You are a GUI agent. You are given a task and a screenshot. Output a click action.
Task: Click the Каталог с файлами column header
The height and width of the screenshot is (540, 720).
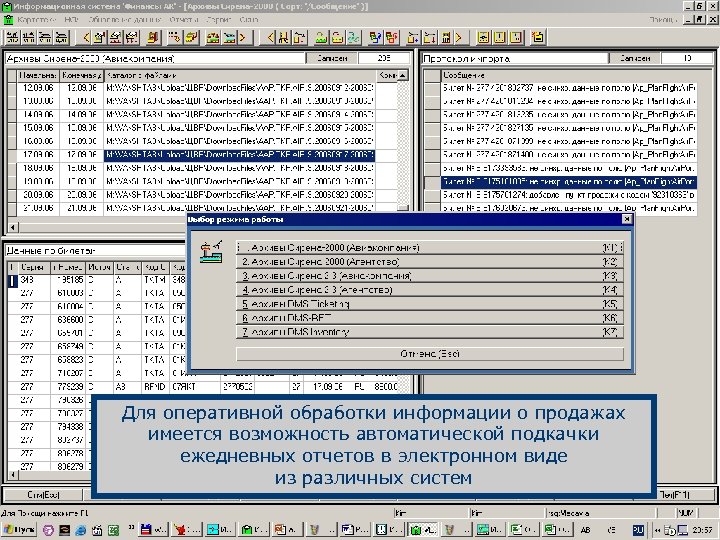[240, 75]
